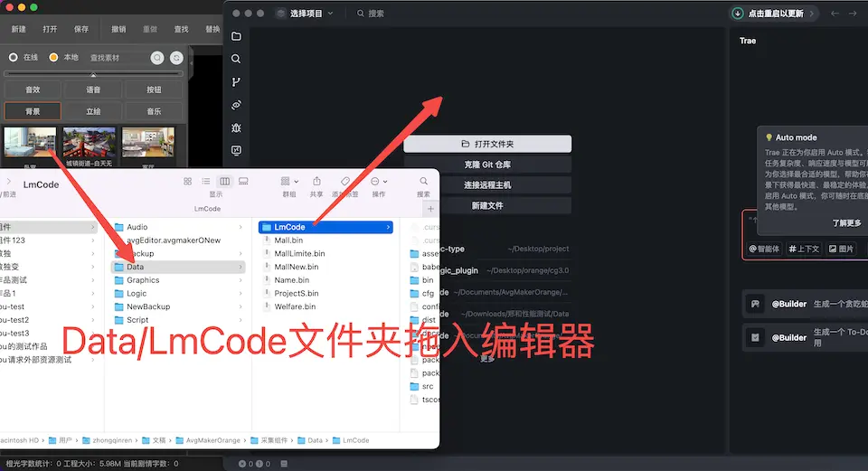Click the Trae status bar panel icon
This screenshot has height=471, width=868.
tap(284, 464)
